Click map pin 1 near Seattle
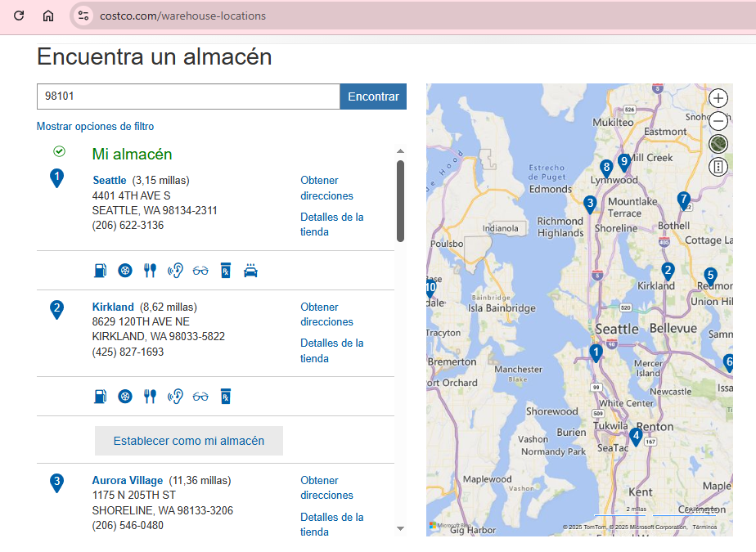756x552 pixels. coord(596,353)
